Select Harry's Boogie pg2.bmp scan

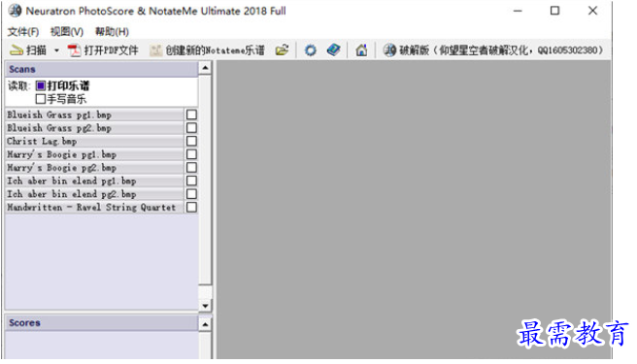pyautogui.click(x=94, y=167)
